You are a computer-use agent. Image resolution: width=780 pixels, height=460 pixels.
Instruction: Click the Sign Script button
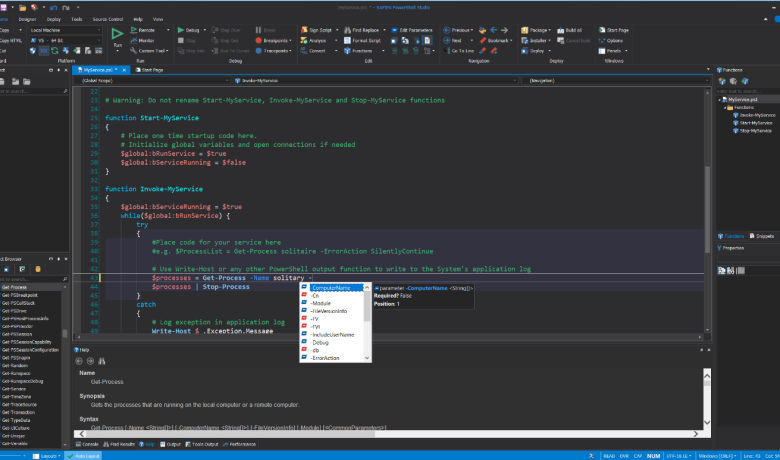[x=316, y=30]
